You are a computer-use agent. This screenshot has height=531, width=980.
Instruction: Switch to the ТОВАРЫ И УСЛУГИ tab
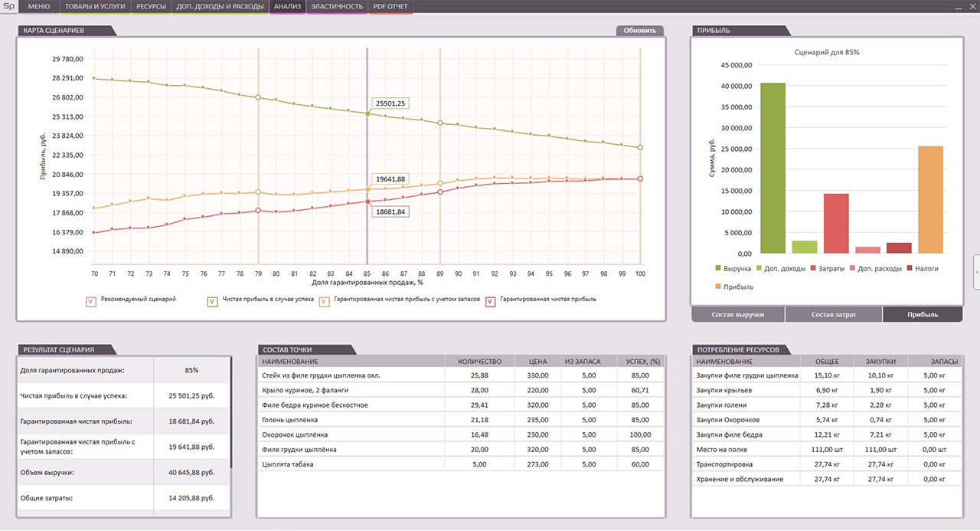tap(95, 6)
